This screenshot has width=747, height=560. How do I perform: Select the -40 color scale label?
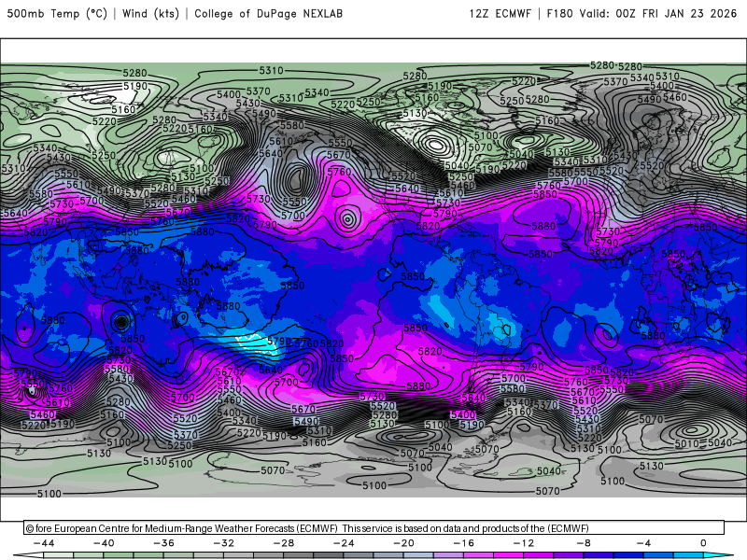pos(104,543)
